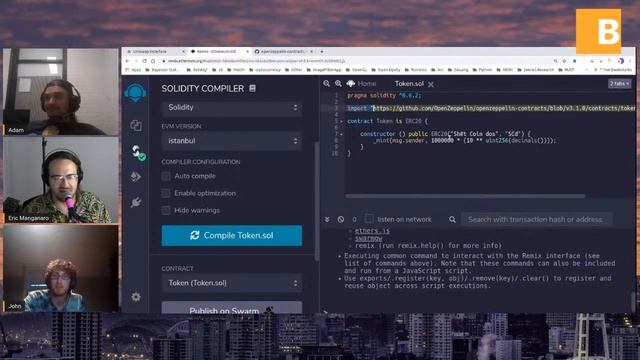
Task: Open the Solidity language dropdown
Action: click(232, 108)
